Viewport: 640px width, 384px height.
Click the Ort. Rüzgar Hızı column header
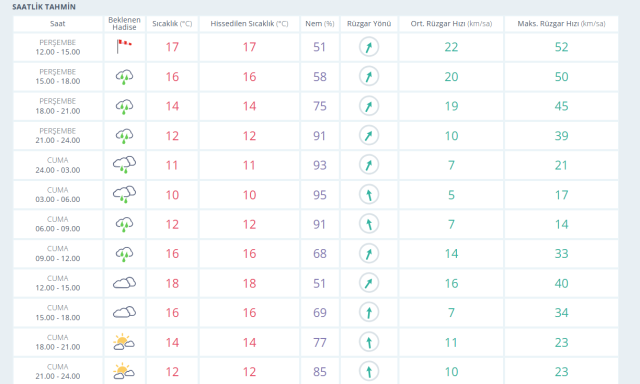click(x=451, y=24)
